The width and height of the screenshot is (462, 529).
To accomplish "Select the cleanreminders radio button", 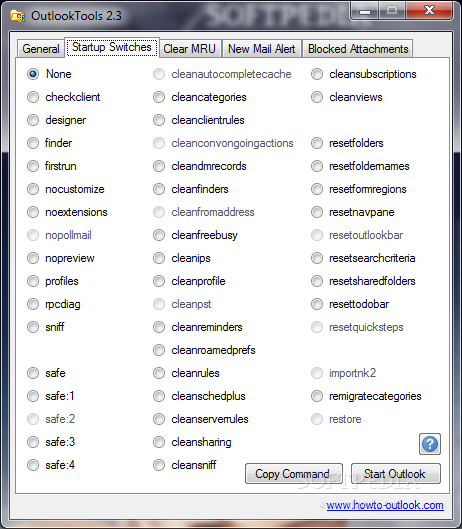I will coord(159,327).
